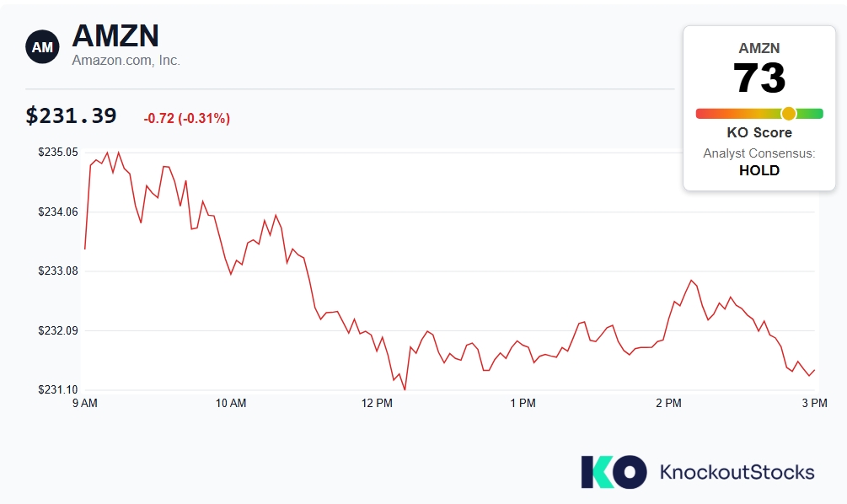
Task: Click the 2 PM x-axis label
Action: [668, 403]
